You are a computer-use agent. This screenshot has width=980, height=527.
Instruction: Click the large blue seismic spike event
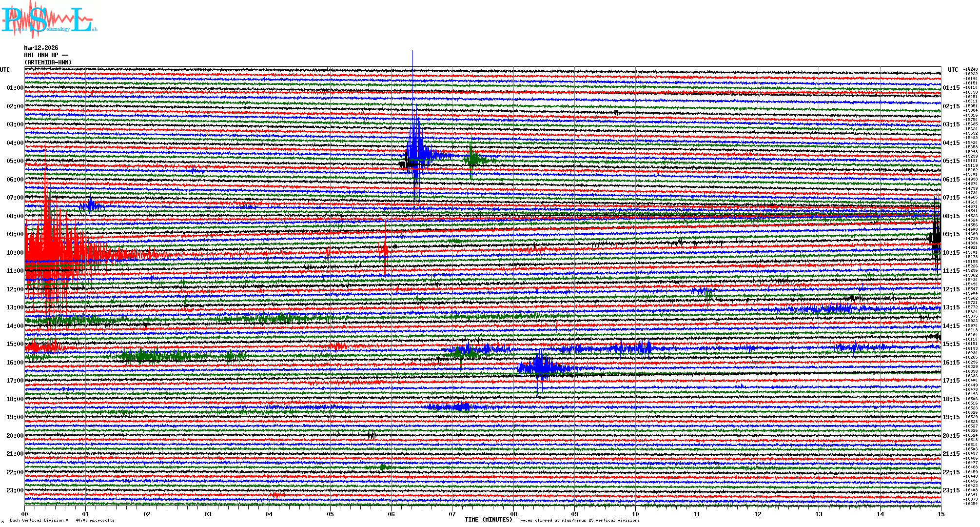click(414, 151)
